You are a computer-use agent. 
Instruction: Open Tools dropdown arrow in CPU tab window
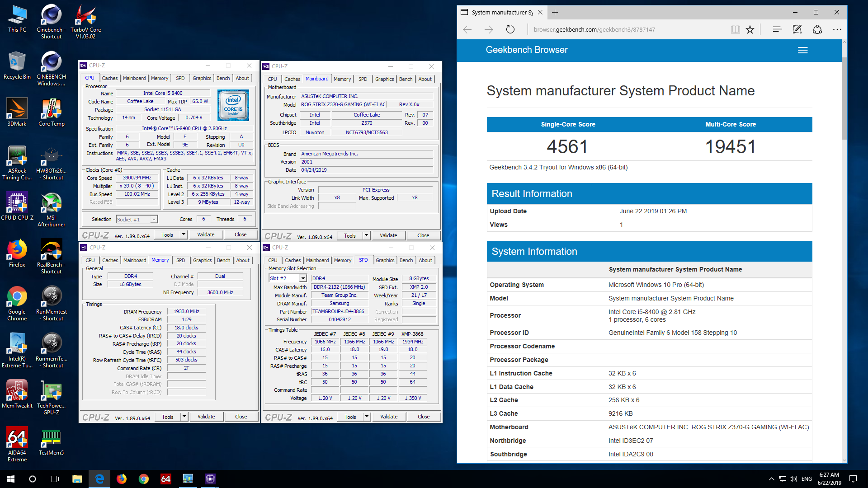184,235
